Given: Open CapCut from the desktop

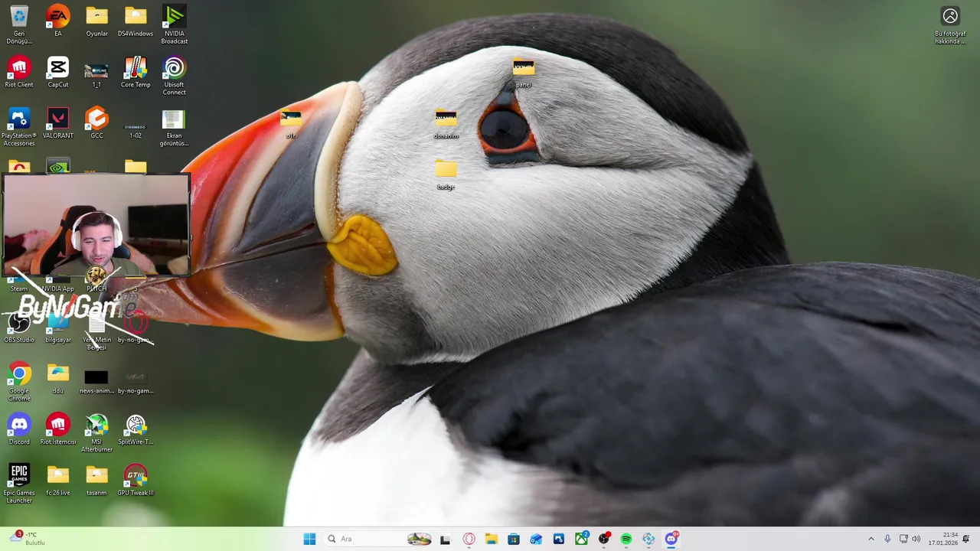Looking at the screenshot, I should coord(58,72).
